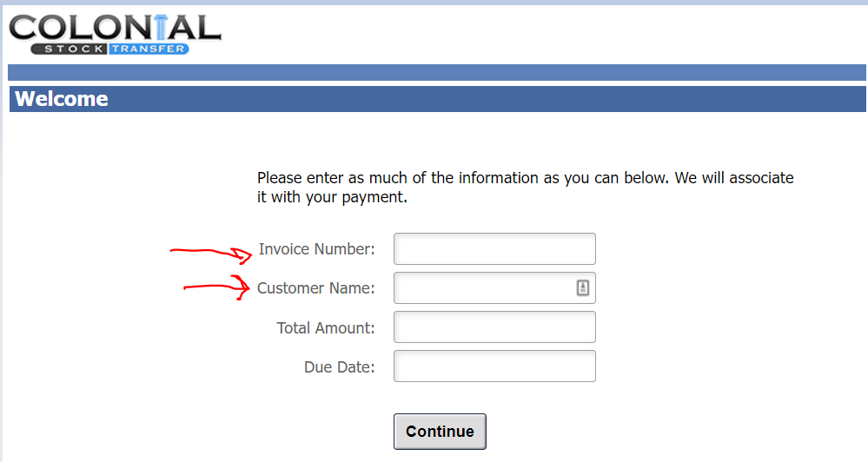This screenshot has height=462, width=868.
Task: Click inside the Customer Name field
Action: [482, 288]
